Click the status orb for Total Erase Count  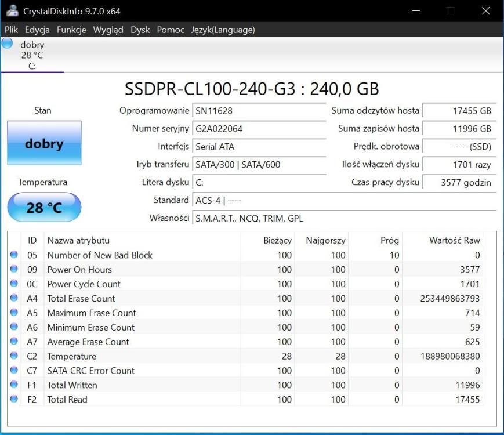point(14,298)
